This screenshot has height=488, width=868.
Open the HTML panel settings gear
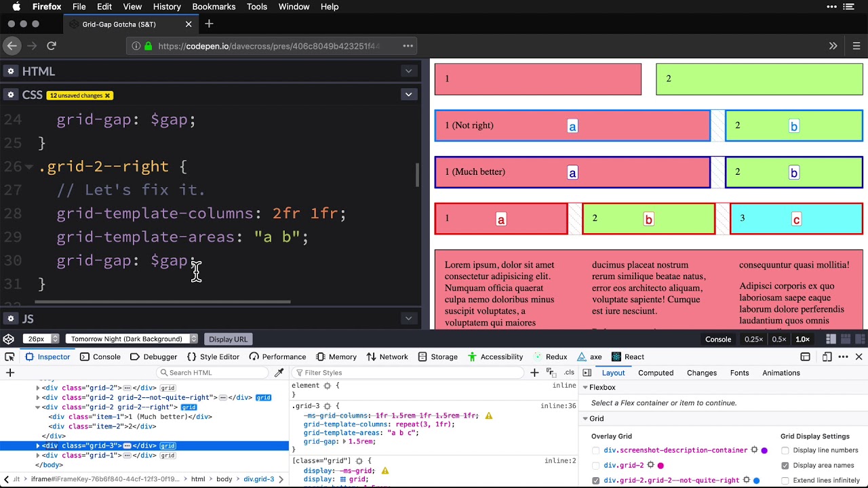click(11, 71)
